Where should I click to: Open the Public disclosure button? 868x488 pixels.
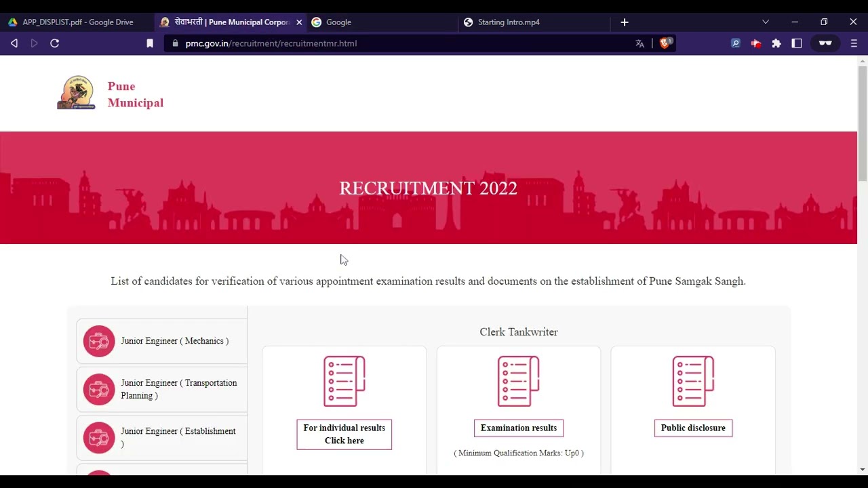(x=693, y=428)
